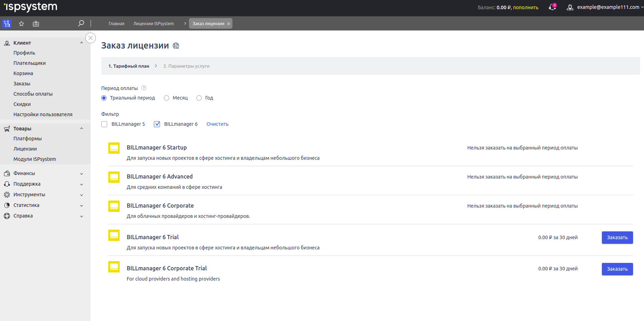Expand the Инструменты section chevron
Screen dimensions: 644x321
coord(81,195)
